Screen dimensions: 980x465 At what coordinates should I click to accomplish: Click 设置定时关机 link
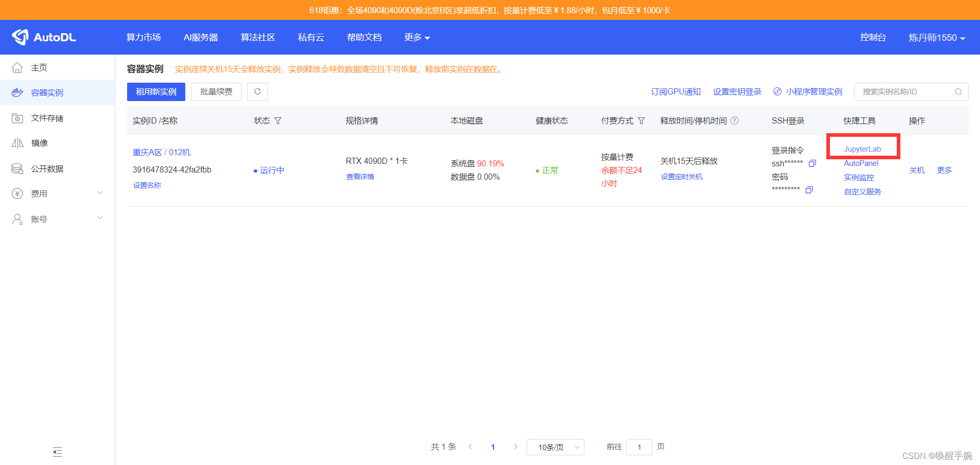(x=681, y=177)
